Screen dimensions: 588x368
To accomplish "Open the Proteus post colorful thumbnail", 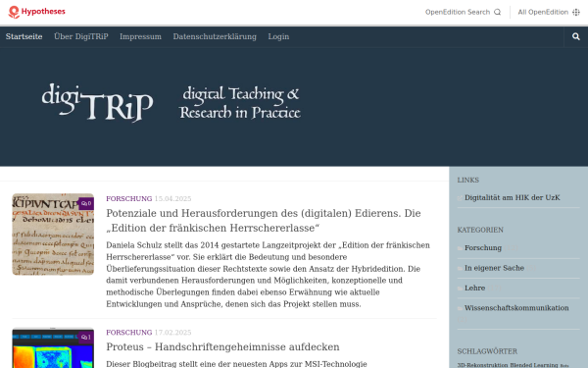I will [x=53, y=348].
